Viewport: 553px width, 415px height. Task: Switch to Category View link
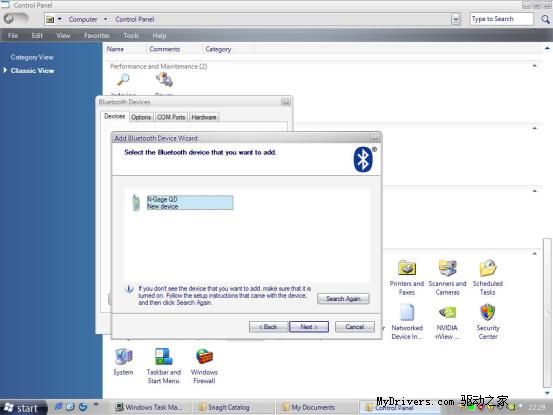point(32,57)
